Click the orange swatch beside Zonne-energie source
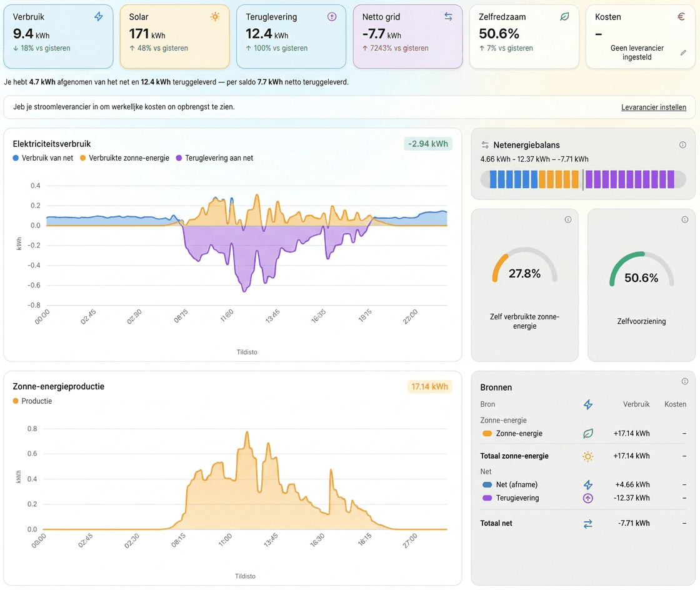Image resolution: width=700 pixels, height=590 pixels. (487, 433)
